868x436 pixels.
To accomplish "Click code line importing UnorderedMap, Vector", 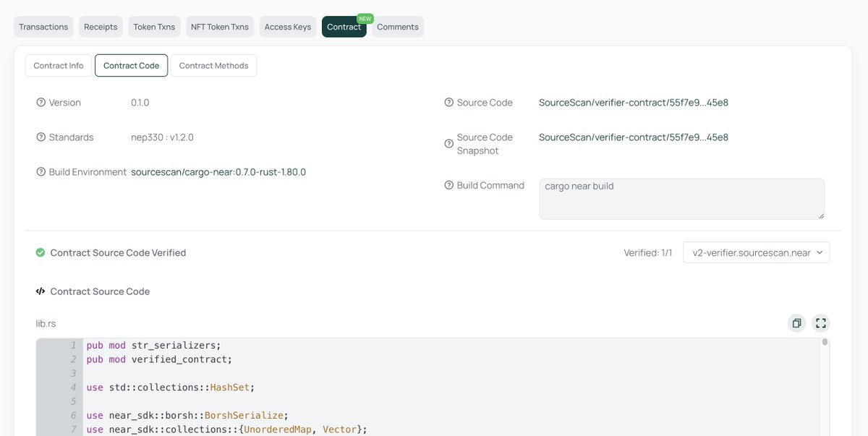I will [227, 429].
